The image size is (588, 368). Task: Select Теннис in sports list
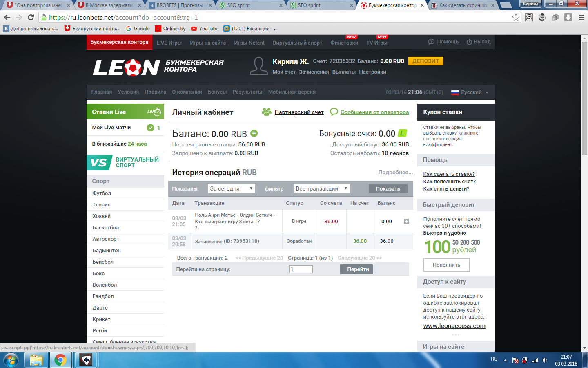[125, 204]
